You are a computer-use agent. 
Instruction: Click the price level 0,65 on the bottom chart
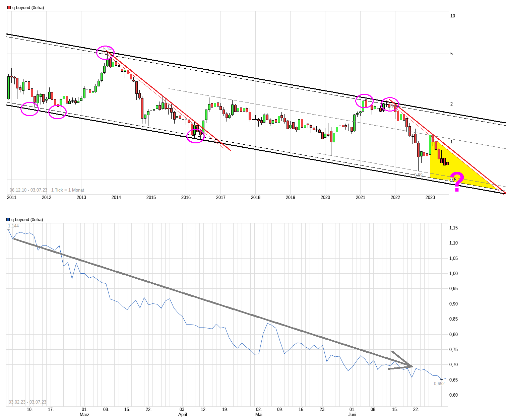[453, 380]
